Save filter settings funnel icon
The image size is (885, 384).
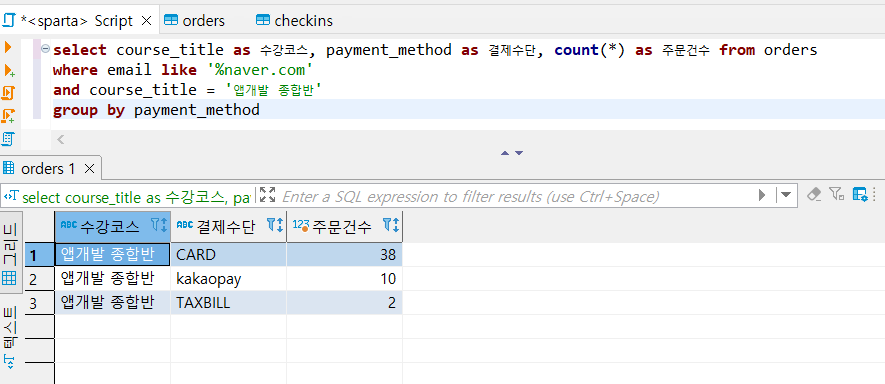click(836, 195)
